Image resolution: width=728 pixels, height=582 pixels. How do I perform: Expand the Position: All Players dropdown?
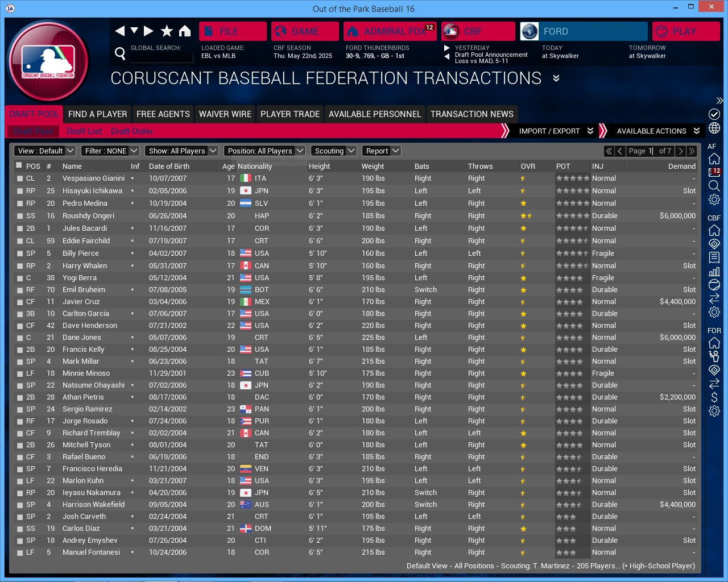point(264,151)
